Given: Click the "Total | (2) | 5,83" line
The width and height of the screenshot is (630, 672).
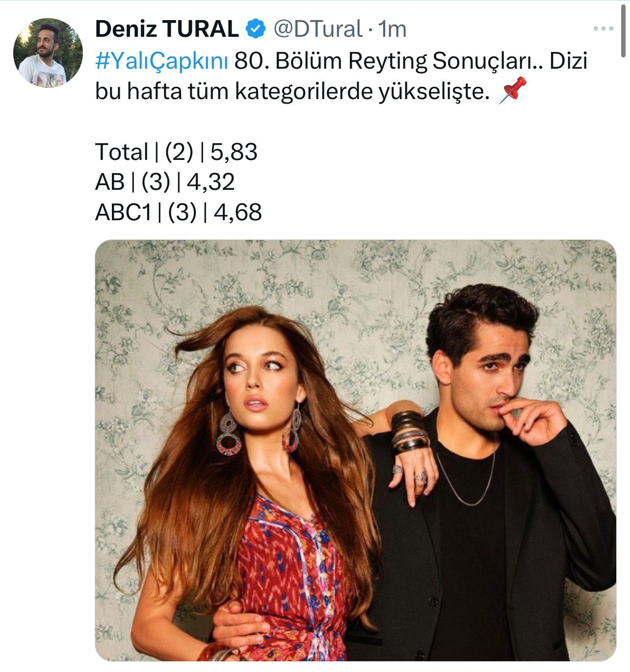Looking at the screenshot, I should point(176,152).
